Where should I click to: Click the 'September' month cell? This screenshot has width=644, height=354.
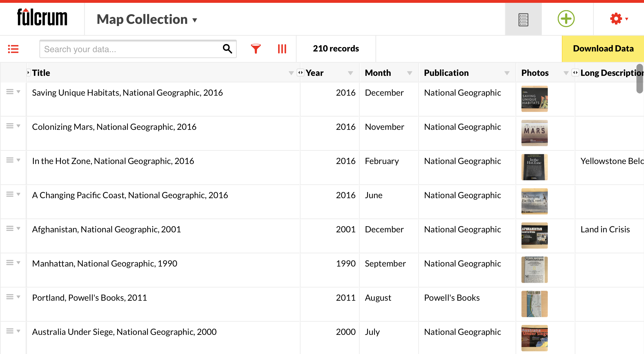click(x=385, y=264)
